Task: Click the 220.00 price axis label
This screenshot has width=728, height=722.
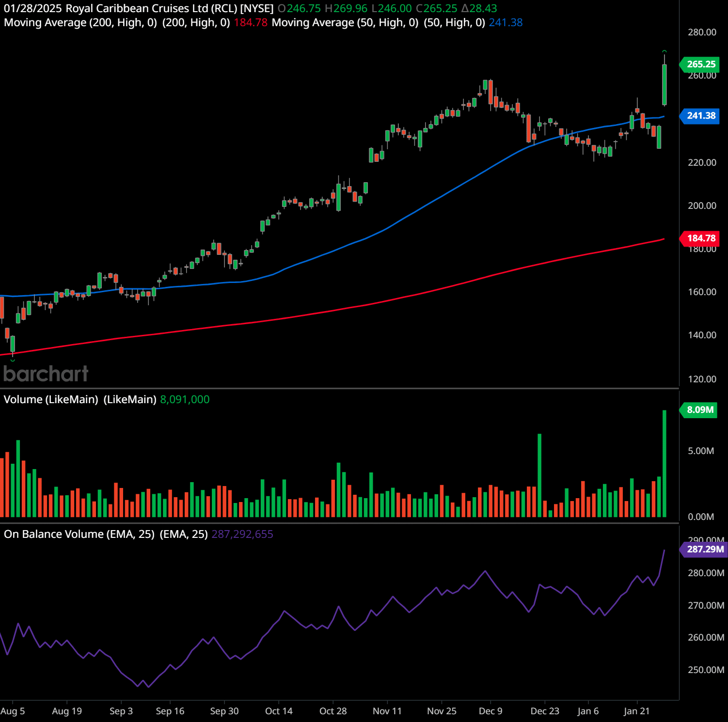Action: click(x=702, y=163)
